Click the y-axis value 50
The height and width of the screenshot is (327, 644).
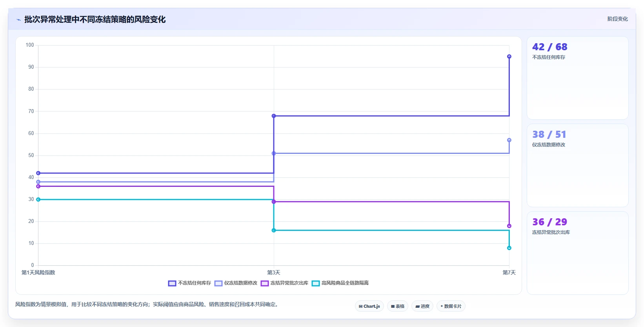(x=31, y=155)
